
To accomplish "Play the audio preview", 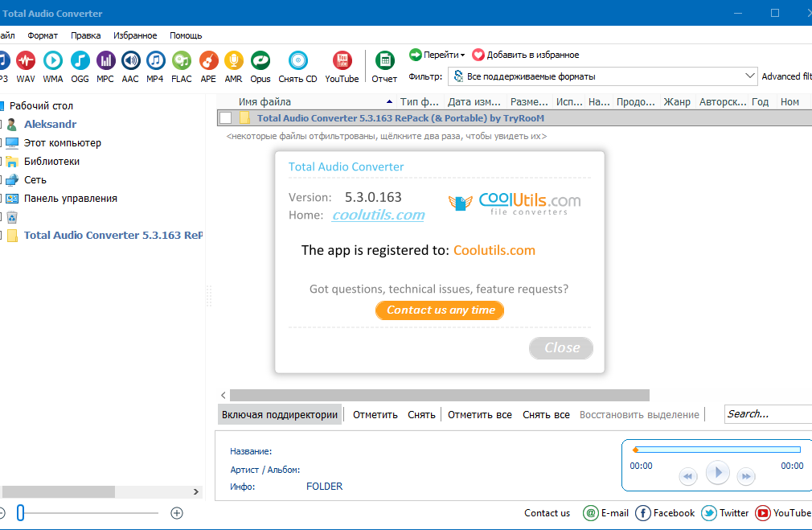I will point(718,472).
